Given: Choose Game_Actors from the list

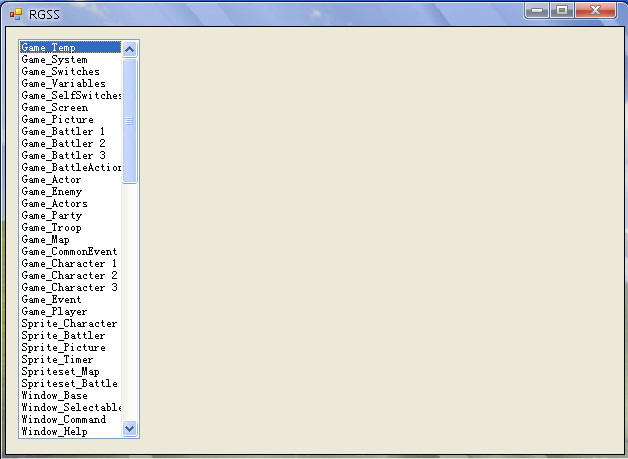Looking at the screenshot, I should [x=70, y=203].
